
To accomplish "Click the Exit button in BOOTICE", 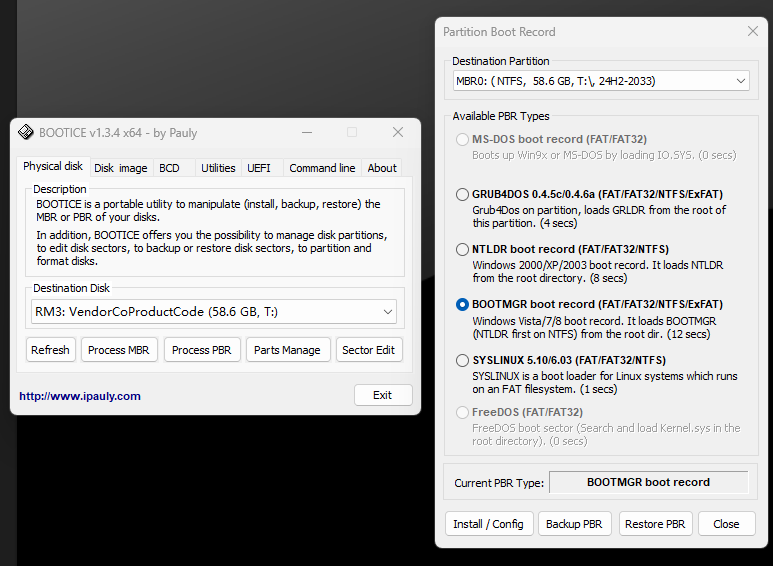I will tap(383, 395).
